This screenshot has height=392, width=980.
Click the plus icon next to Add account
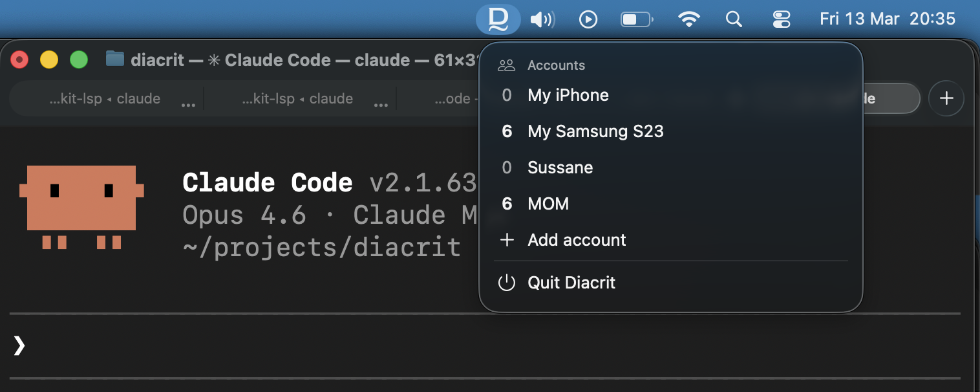coord(507,239)
